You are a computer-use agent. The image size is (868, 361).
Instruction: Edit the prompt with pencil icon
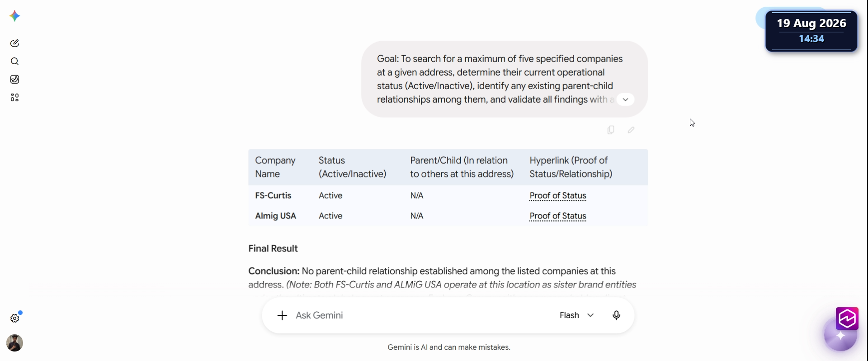coord(631,130)
